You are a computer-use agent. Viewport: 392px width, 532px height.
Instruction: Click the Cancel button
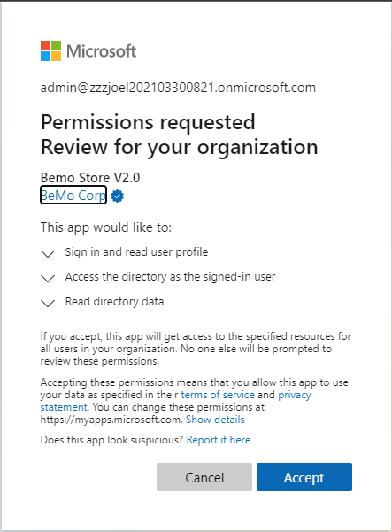[204, 477]
